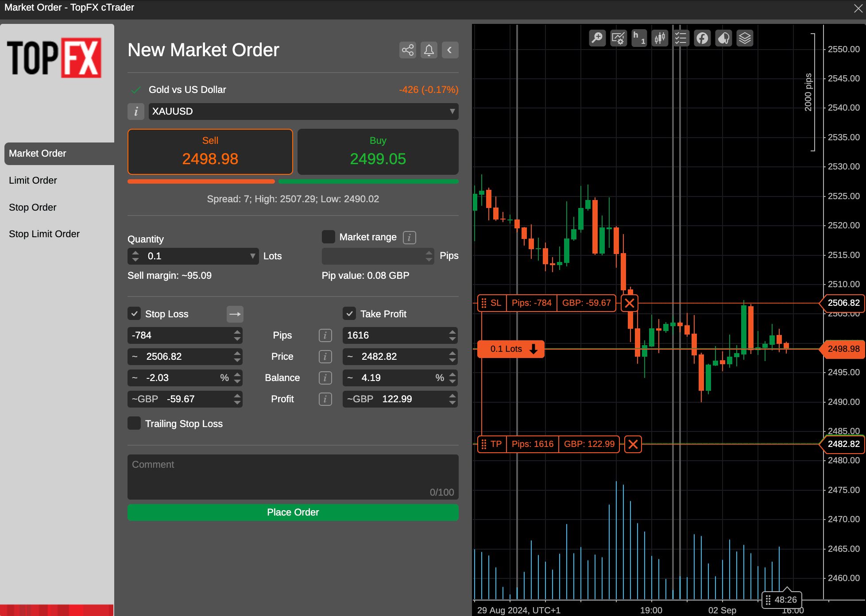
Task: Click the info icon in the Profit row
Action: click(325, 399)
